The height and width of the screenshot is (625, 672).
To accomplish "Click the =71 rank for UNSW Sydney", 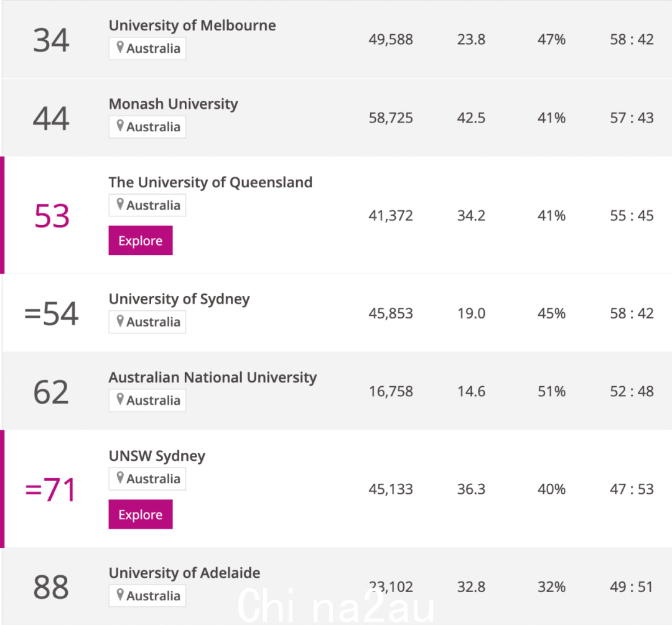I will click(51, 489).
